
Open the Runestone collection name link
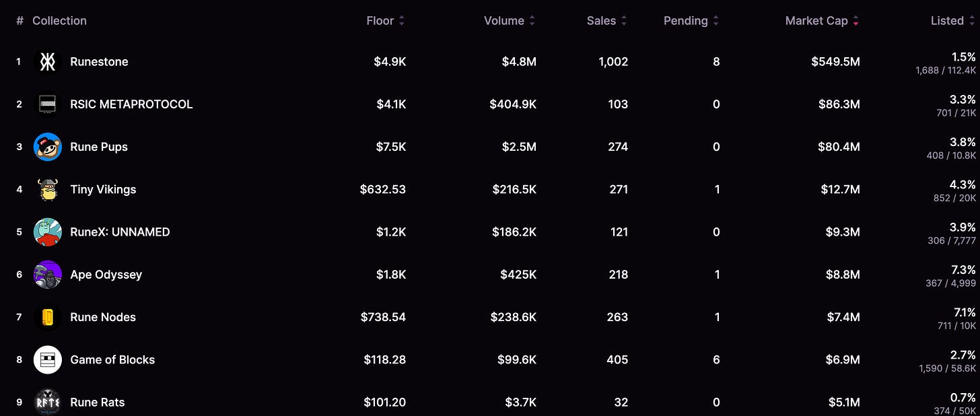[x=99, y=62]
